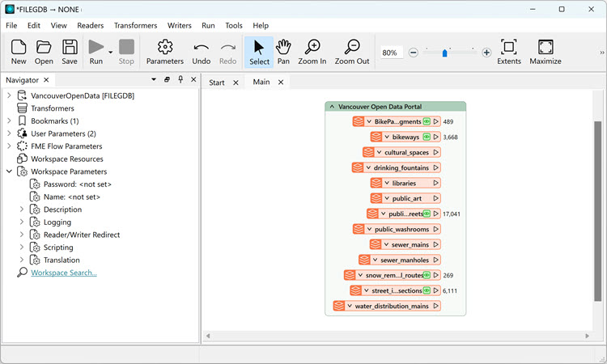Close the Navigator tab label

point(46,80)
